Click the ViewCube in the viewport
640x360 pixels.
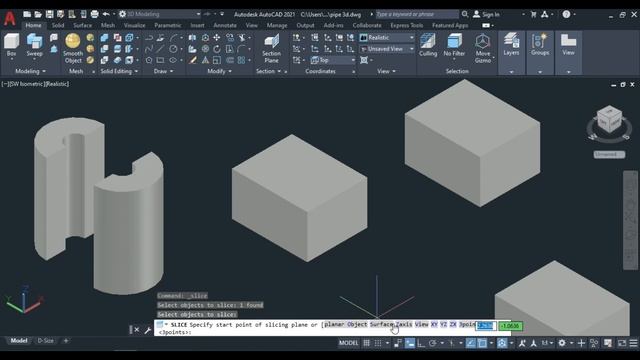(x=609, y=120)
